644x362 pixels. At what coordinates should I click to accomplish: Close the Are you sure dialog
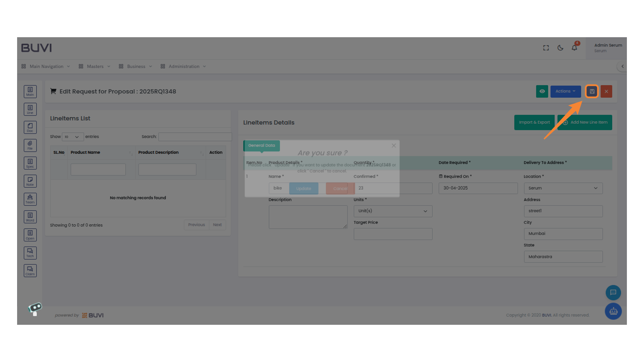(393, 146)
